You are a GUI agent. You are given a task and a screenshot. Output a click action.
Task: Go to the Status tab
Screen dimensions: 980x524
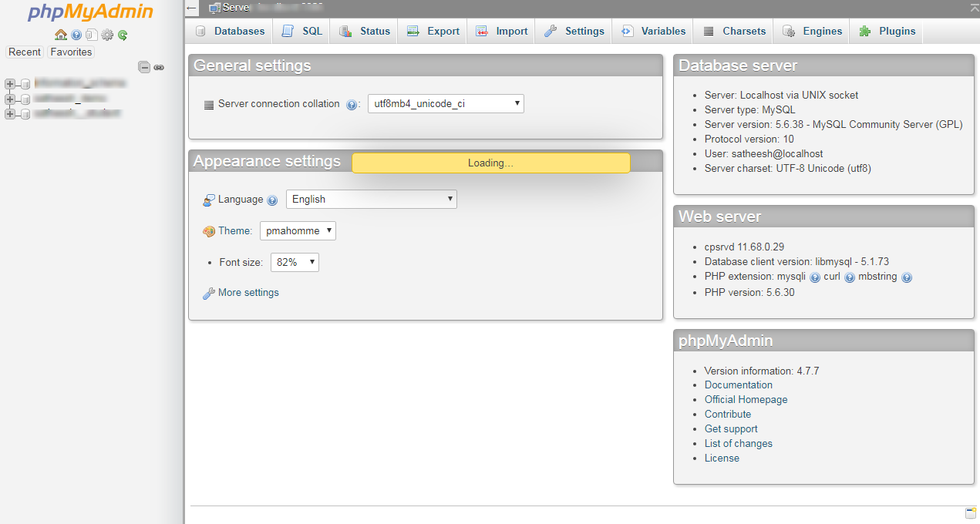tap(365, 31)
